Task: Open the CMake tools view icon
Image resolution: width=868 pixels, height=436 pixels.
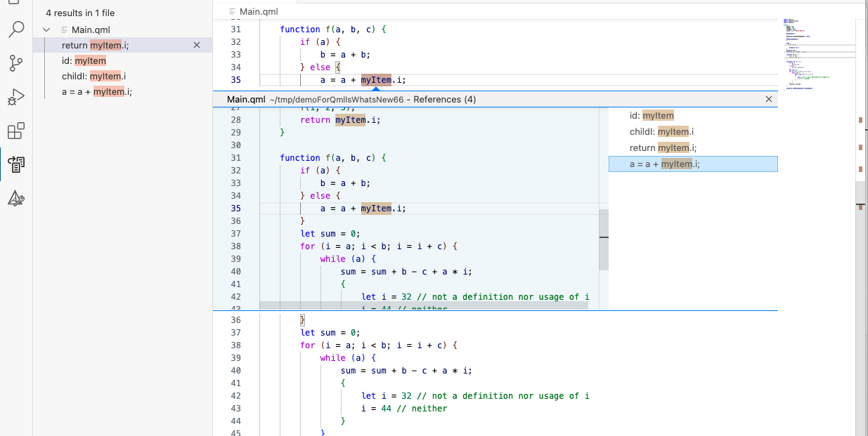Action: click(16, 199)
